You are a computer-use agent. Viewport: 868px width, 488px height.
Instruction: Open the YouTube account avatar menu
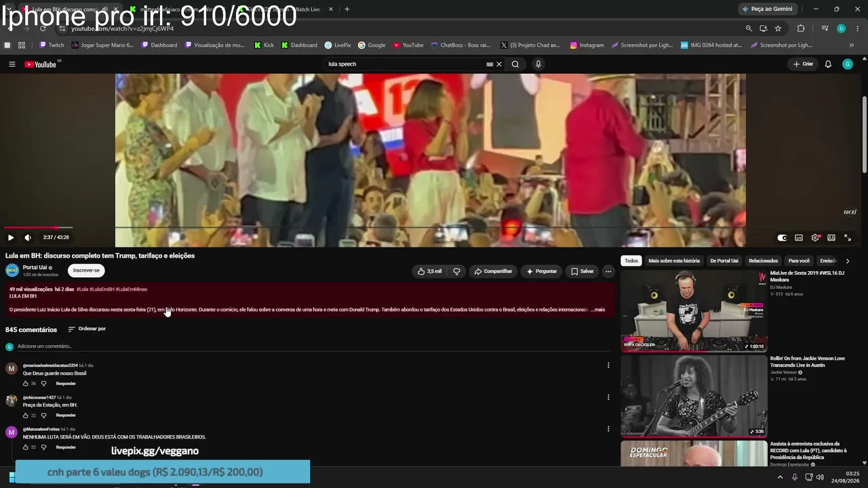pyautogui.click(x=848, y=64)
